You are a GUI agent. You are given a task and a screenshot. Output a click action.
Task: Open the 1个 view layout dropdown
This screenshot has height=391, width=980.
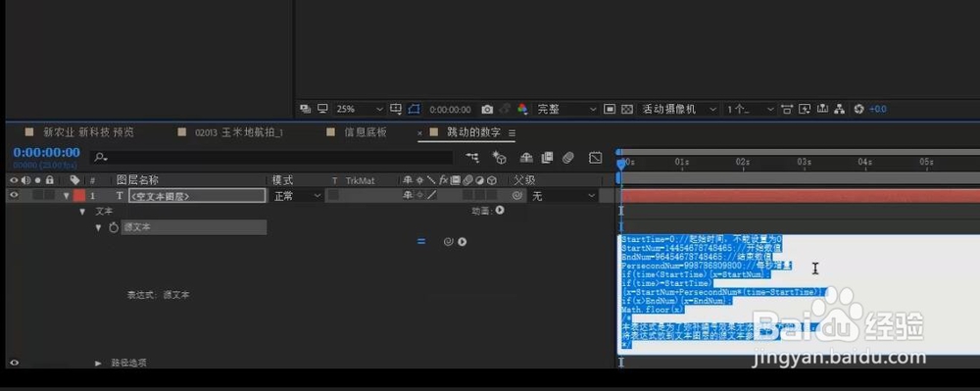click(x=750, y=109)
